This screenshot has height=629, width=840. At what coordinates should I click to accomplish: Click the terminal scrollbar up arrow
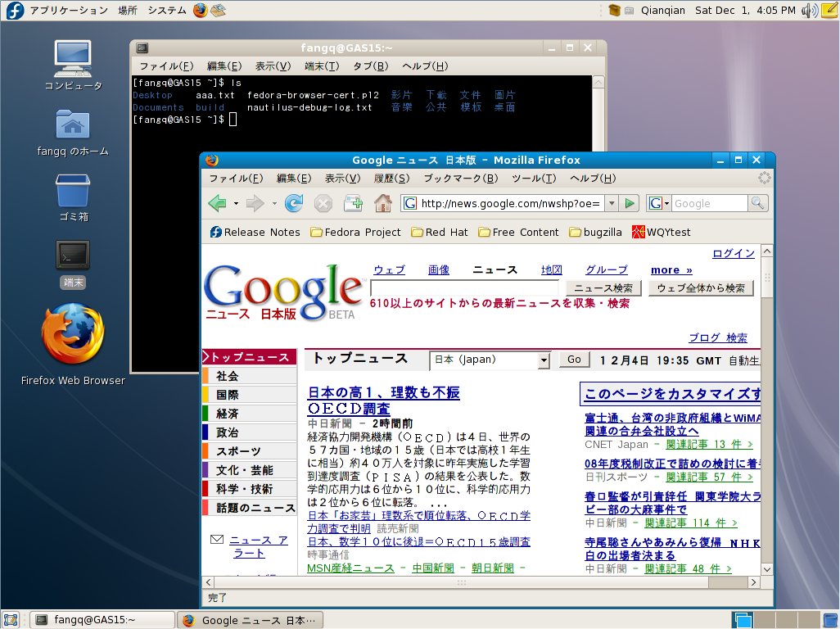(598, 82)
